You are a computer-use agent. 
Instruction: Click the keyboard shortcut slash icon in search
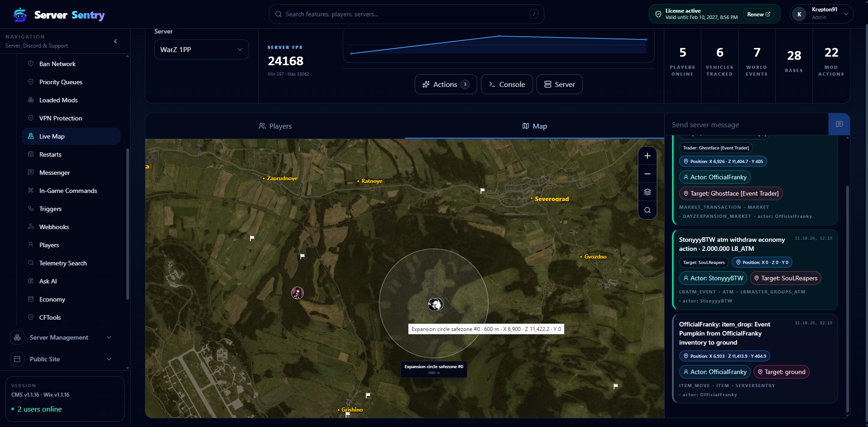coord(534,14)
